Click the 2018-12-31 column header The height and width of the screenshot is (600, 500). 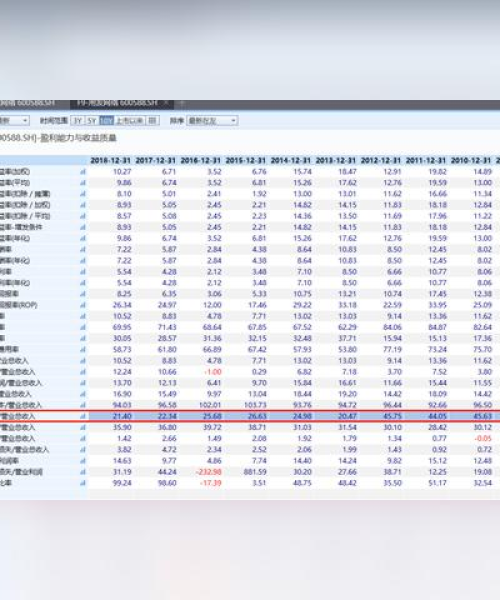(x=110, y=161)
